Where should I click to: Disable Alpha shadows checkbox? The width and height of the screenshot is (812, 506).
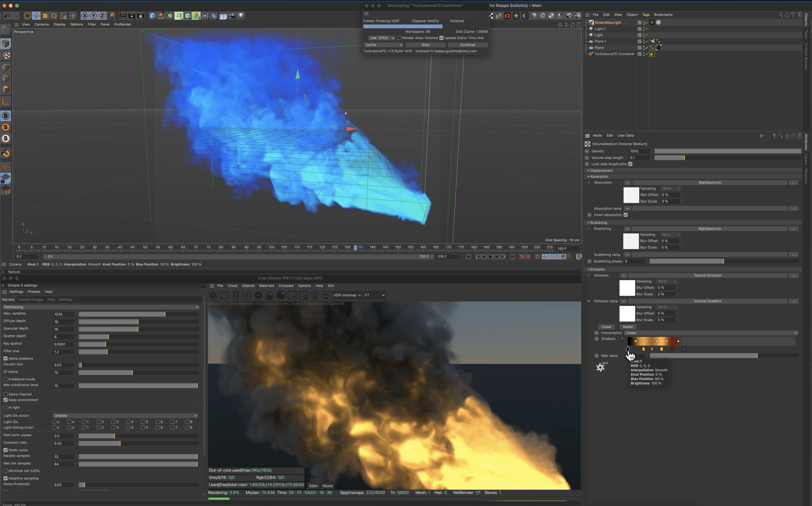click(x=6, y=359)
